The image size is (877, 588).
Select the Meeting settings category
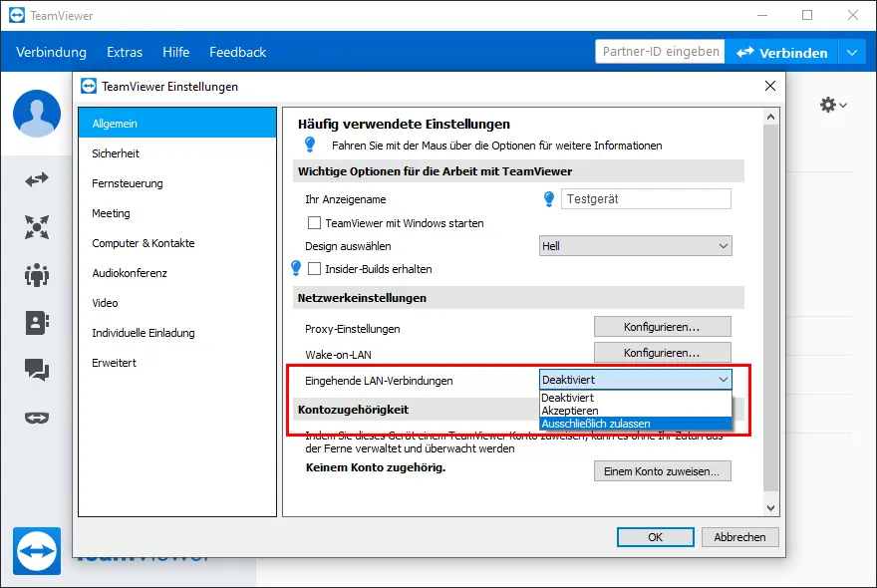pos(177,213)
